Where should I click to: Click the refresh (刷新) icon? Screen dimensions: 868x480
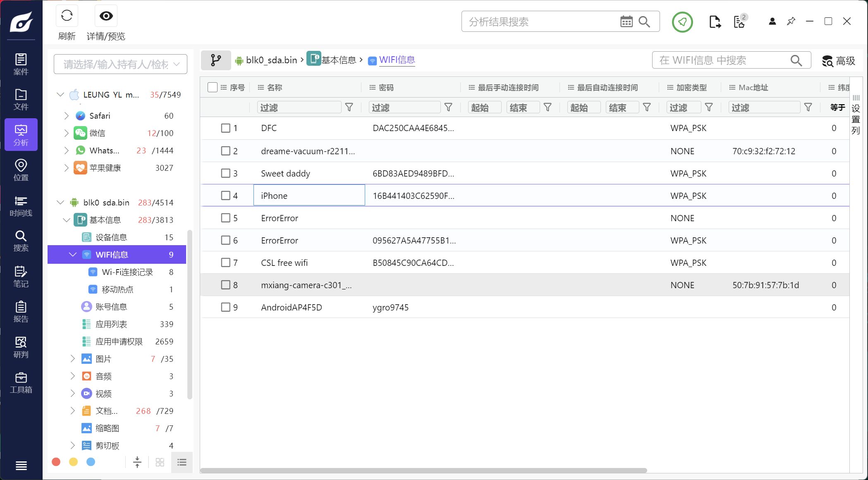coord(67,16)
